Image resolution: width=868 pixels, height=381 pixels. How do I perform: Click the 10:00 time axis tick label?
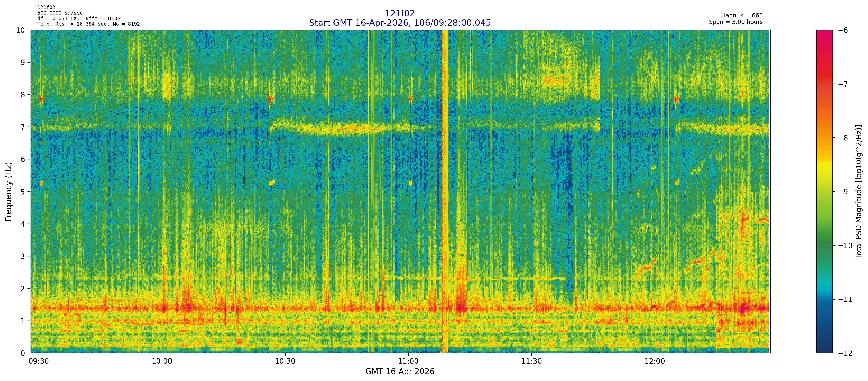tap(162, 362)
